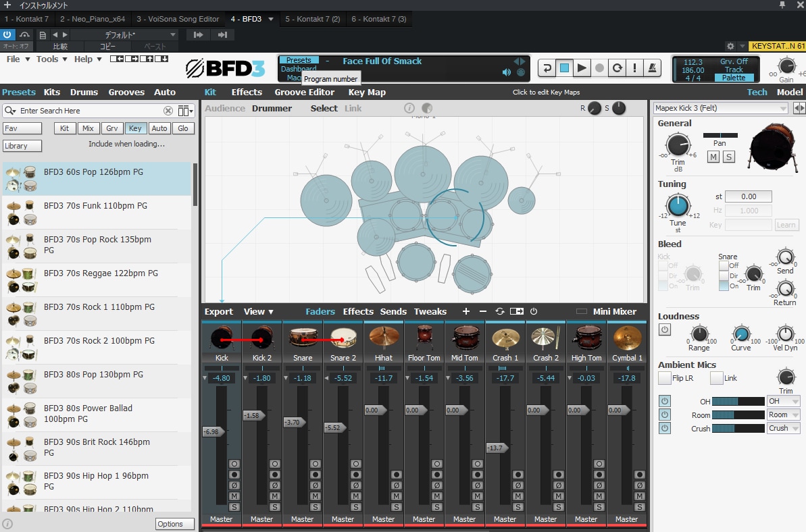Open the View dropdown in mixer
This screenshot has height=532, width=806.
point(259,311)
